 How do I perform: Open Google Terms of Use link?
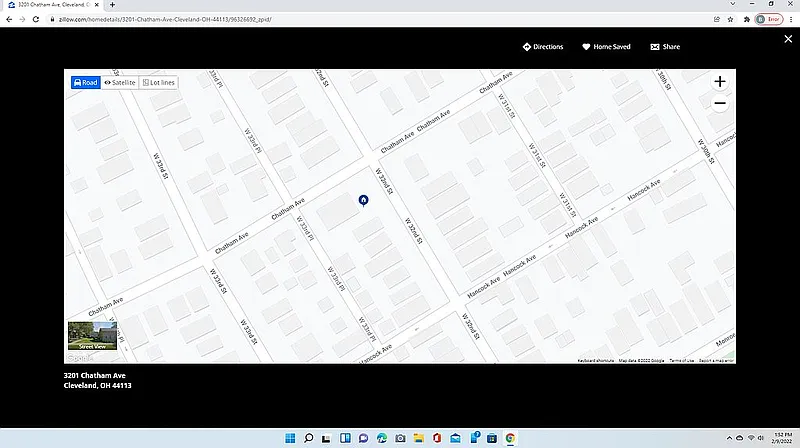click(681, 360)
